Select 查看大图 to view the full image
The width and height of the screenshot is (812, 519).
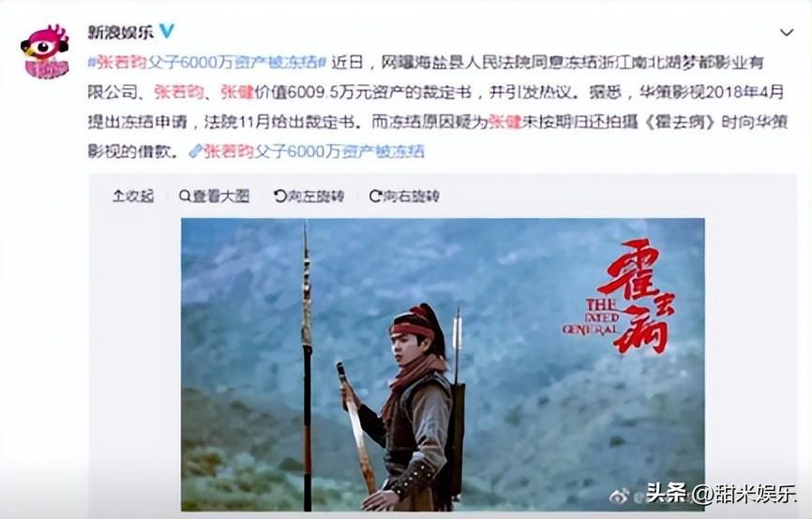[215, 196]
